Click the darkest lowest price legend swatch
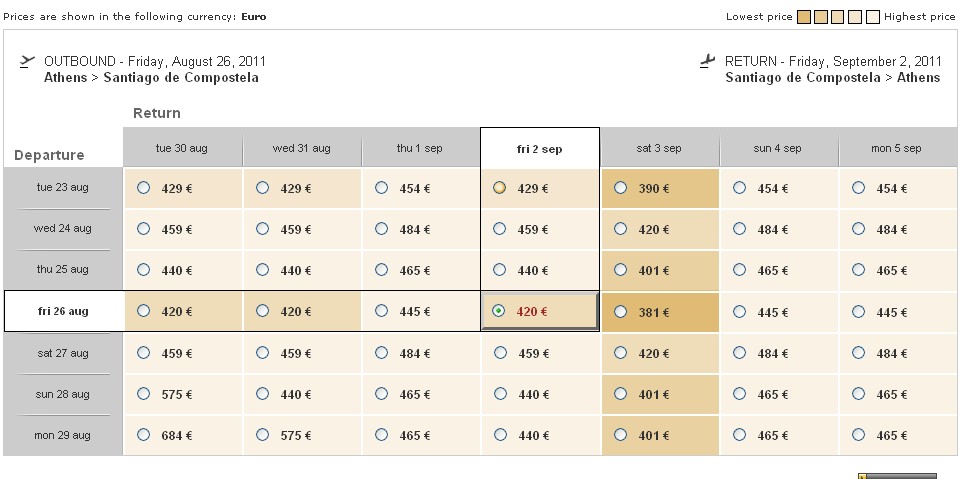The image size is (962, 479). pyautogui.click(x=804, y=16)
